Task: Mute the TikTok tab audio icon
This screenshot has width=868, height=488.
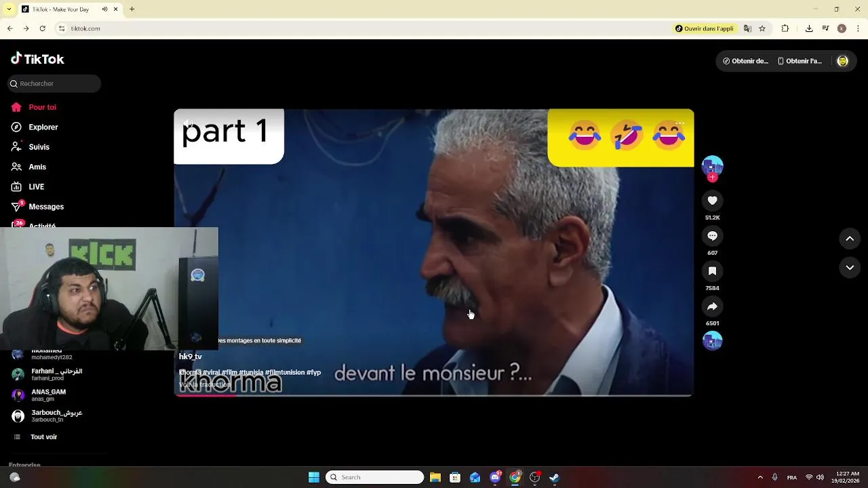Action: (104, 9)
